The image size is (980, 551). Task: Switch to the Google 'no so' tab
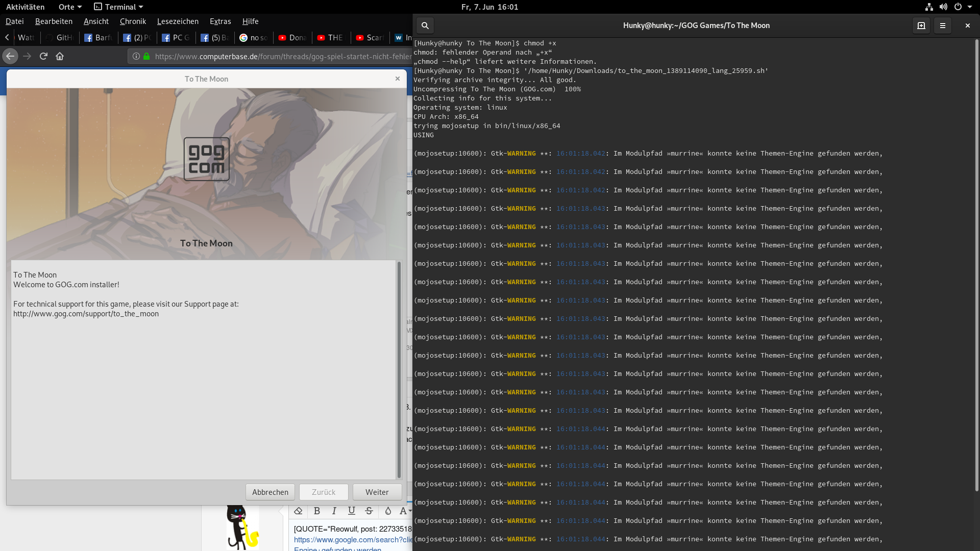tap(254, 38)
